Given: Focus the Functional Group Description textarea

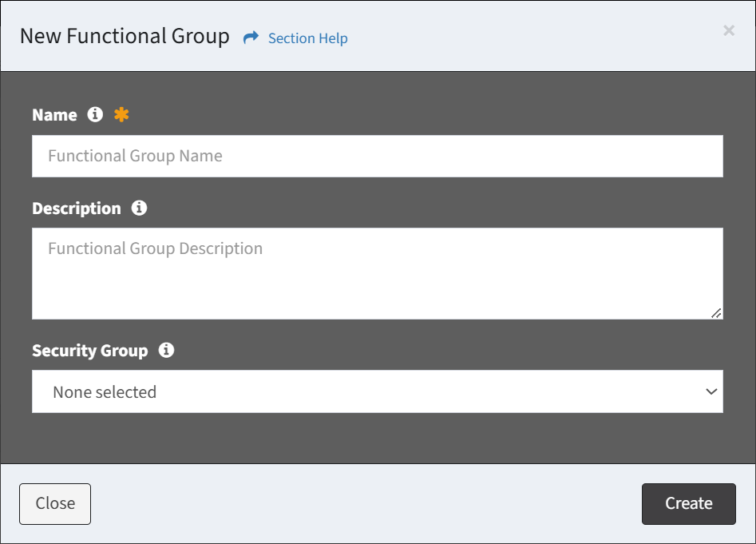Looking at the screenshot, I should tap(378, 273).
